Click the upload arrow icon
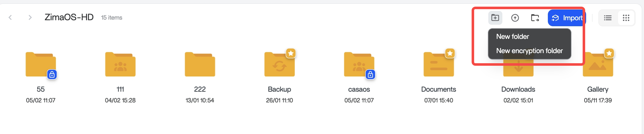 [515, 18]
